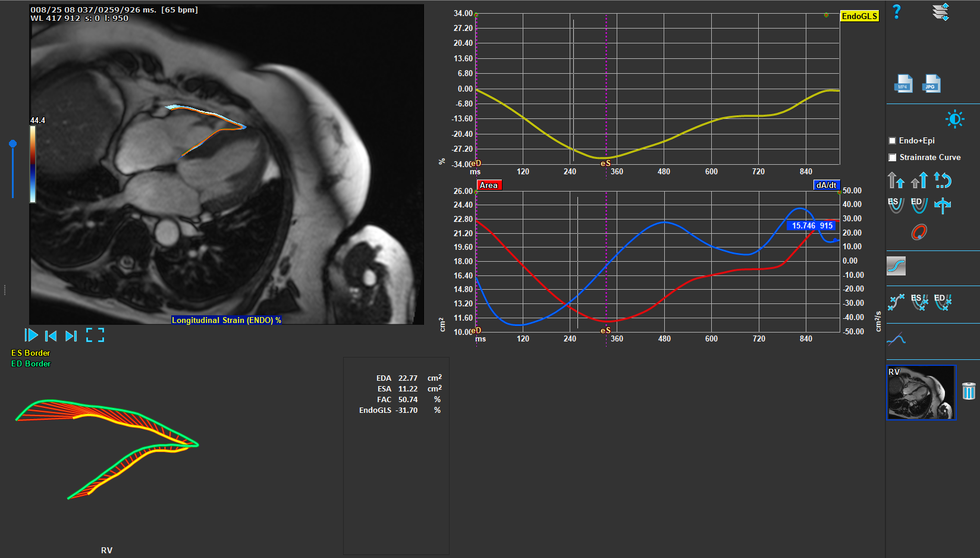
Task: Enable the Strainrate Curve checkbox
Action: (x=892, y=158)
